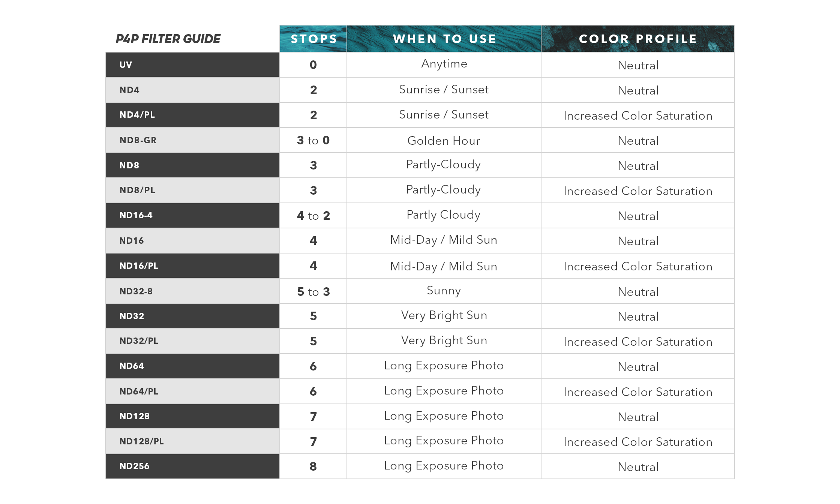Click the ND4/PL filter row label

point(137,115)
